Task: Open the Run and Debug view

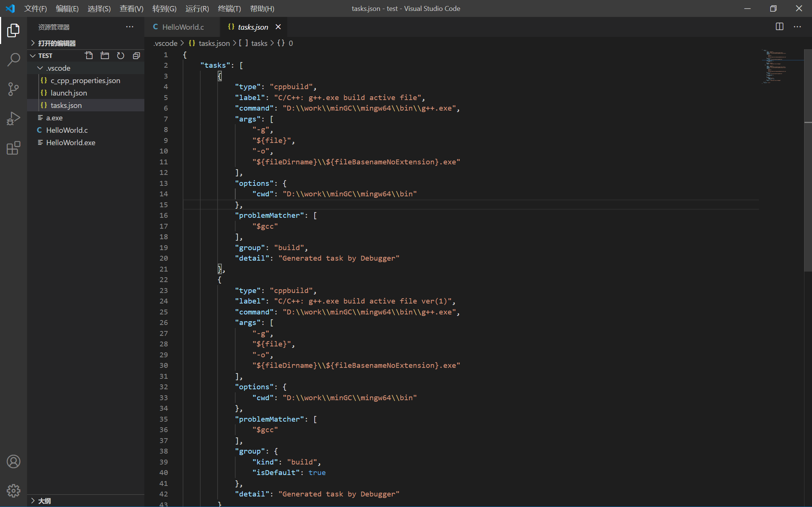Action: (x=14, y=118)
